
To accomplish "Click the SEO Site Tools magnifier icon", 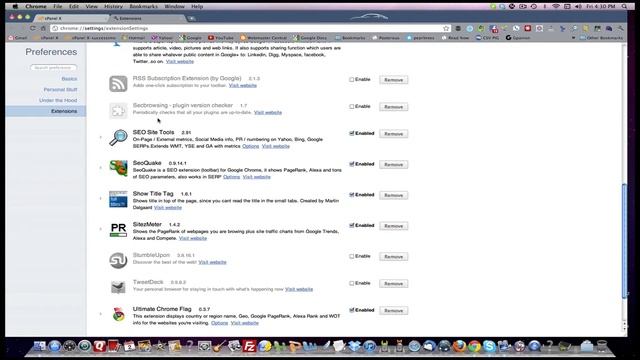I will click(118, 138).
